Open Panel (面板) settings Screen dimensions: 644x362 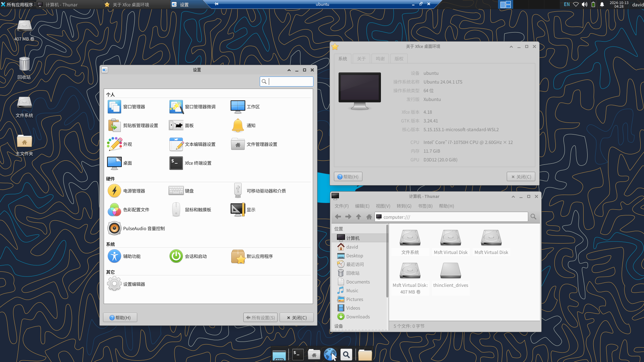click(x=182, y=125)
